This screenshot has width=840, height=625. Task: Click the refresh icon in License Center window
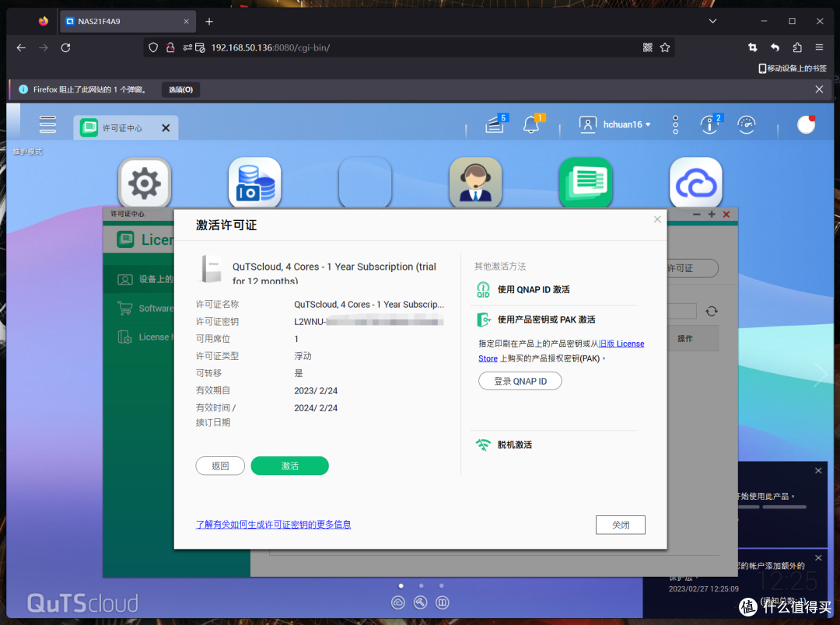(x=712, y=311)
